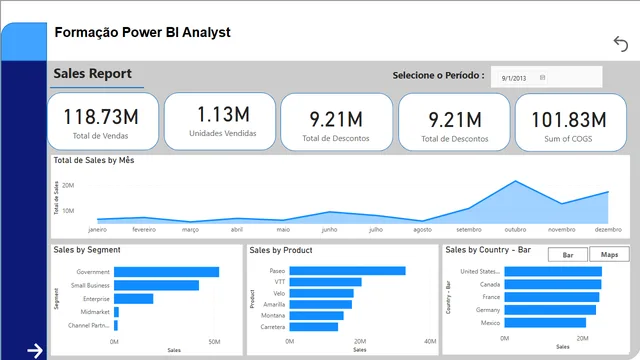Click the Formação Power BI Analyst title
This screenshot has width=640, height=360.
142,32
